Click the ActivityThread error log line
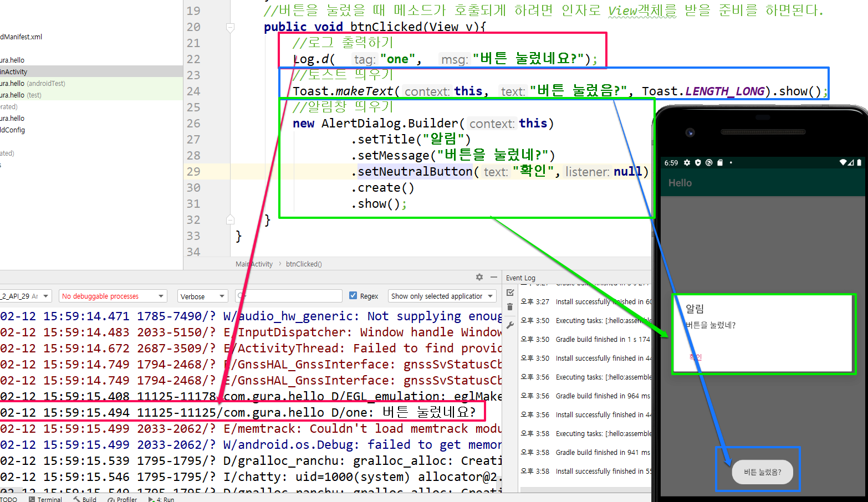Screen dimensions: 868x502 point(251,348)
